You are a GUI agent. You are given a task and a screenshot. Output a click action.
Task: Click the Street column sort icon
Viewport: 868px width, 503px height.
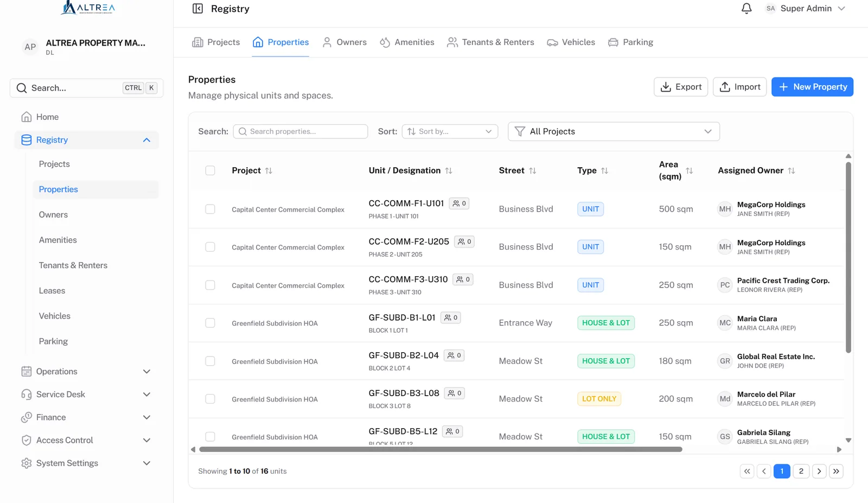point(533,170)
